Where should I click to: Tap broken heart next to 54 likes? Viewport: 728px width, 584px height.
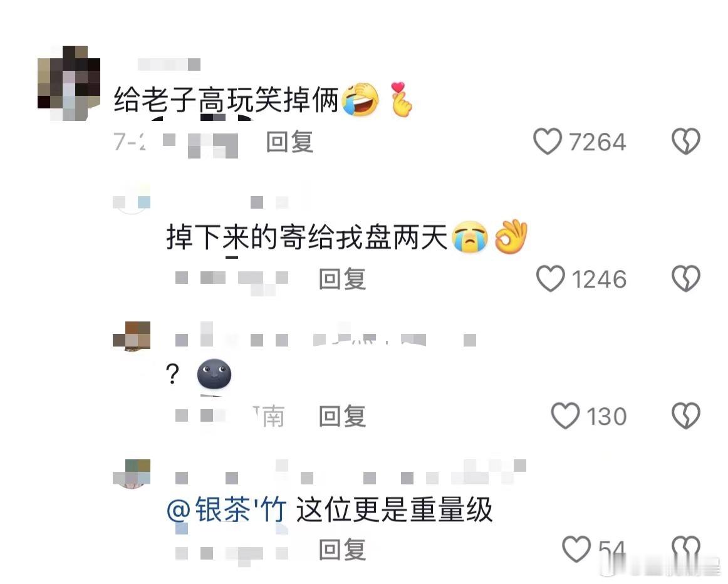pos(686,549)
